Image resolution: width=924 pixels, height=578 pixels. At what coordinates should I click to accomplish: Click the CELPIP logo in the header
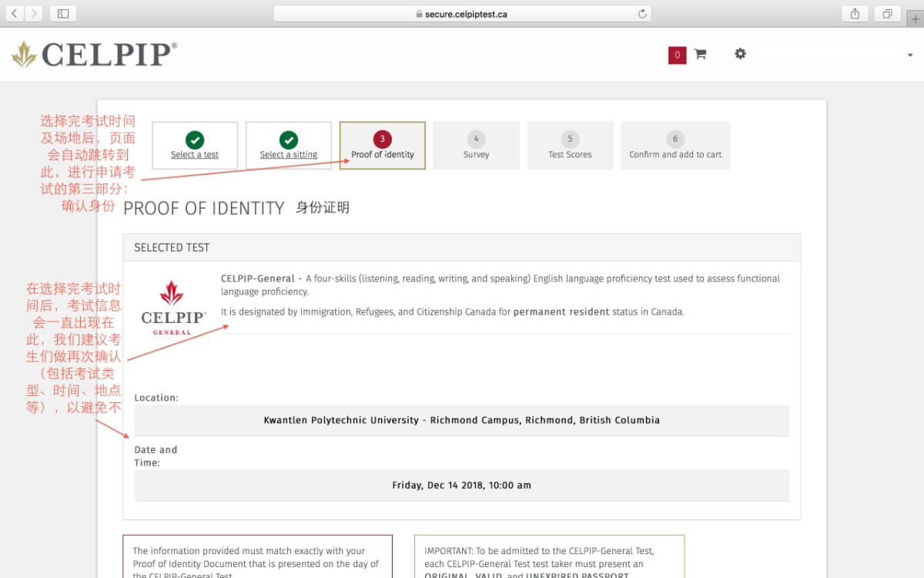[95, 55]
